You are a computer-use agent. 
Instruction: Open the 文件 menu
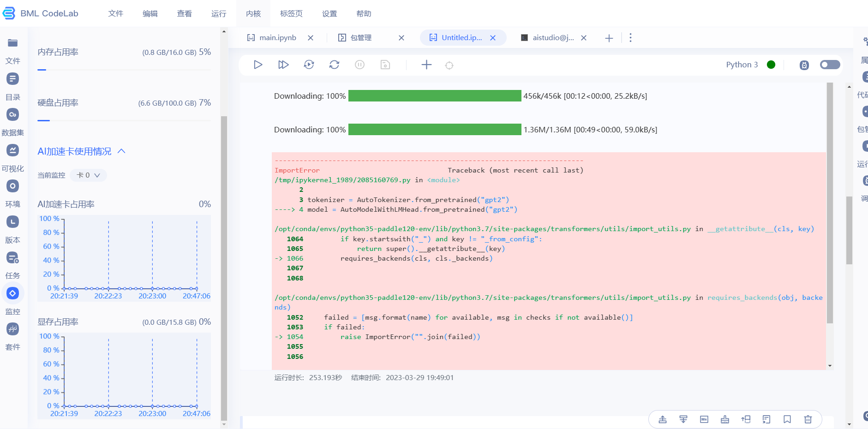click(115, 14)
